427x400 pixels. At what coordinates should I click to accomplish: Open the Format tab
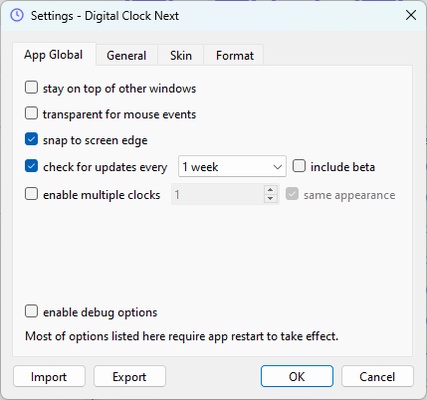pos(234,55)
